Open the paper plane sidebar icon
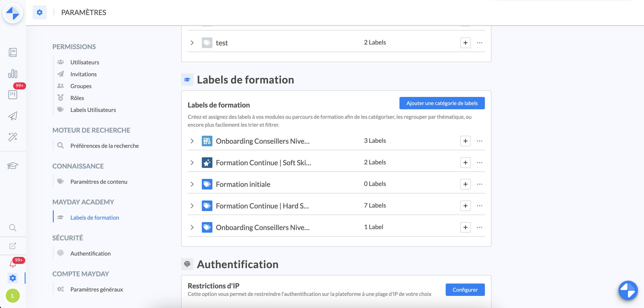This screenshot has height=308, width=644. point(13,116)
